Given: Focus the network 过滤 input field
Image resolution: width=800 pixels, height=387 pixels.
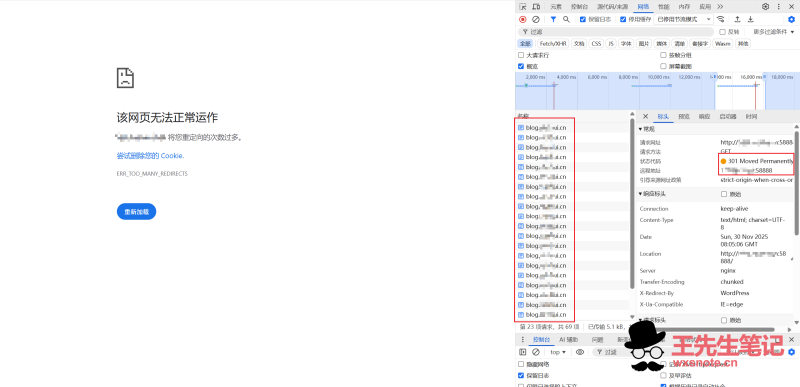Looking at the screenshot, I should coord(617,32).
